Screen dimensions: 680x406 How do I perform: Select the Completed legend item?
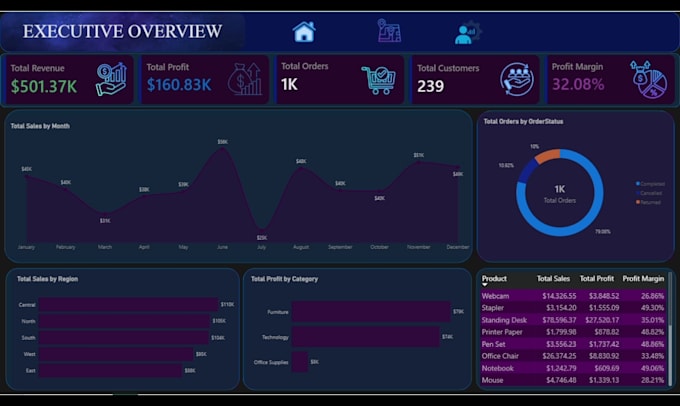click(650, 184)
